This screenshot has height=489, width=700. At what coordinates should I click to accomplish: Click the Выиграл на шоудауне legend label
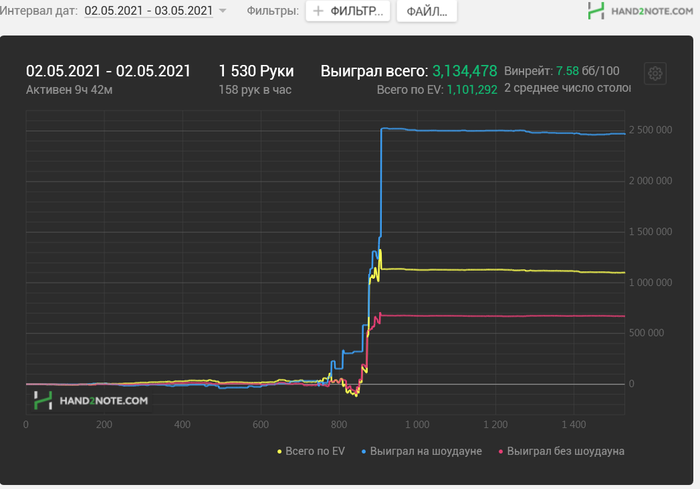point(426,451)
